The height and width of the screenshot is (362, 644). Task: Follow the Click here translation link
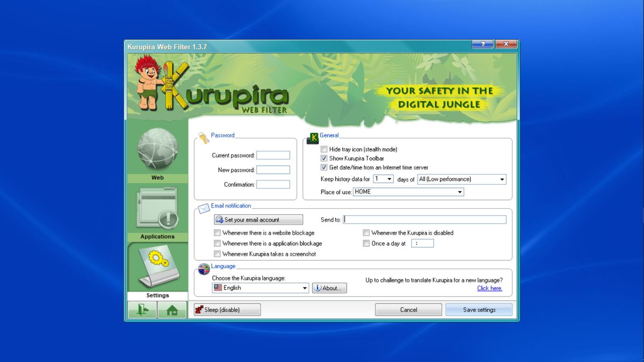pyautogui.click(x=490, y=289)
